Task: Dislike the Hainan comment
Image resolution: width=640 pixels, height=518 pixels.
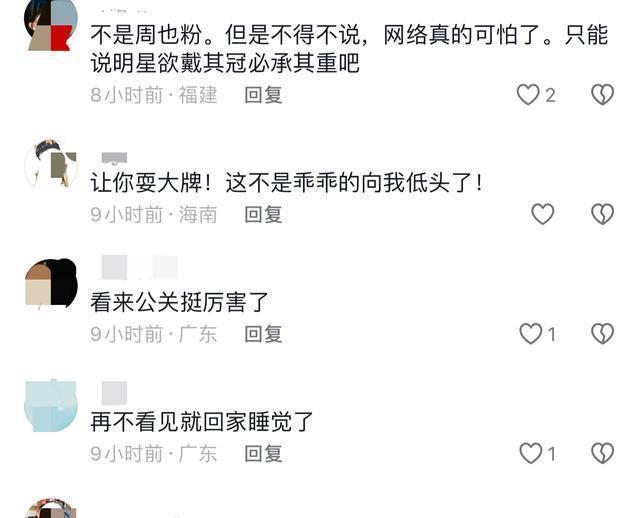Action: [602, 214]
